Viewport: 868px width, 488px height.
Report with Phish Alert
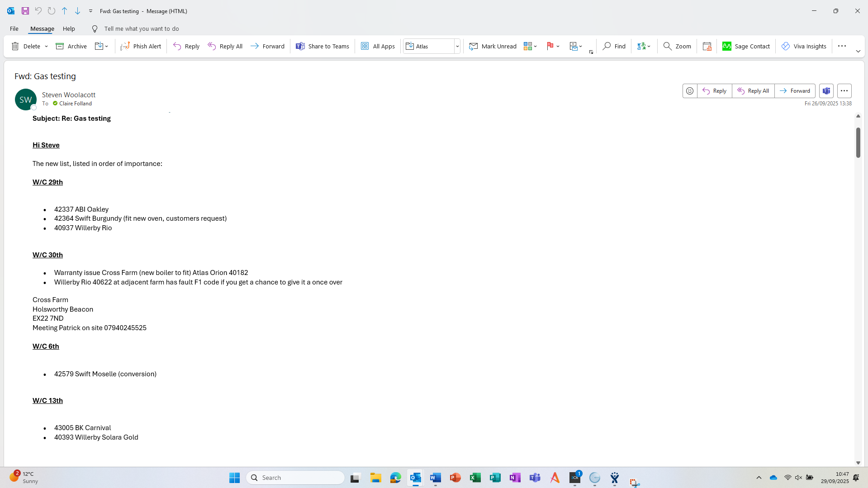point(141,46)
